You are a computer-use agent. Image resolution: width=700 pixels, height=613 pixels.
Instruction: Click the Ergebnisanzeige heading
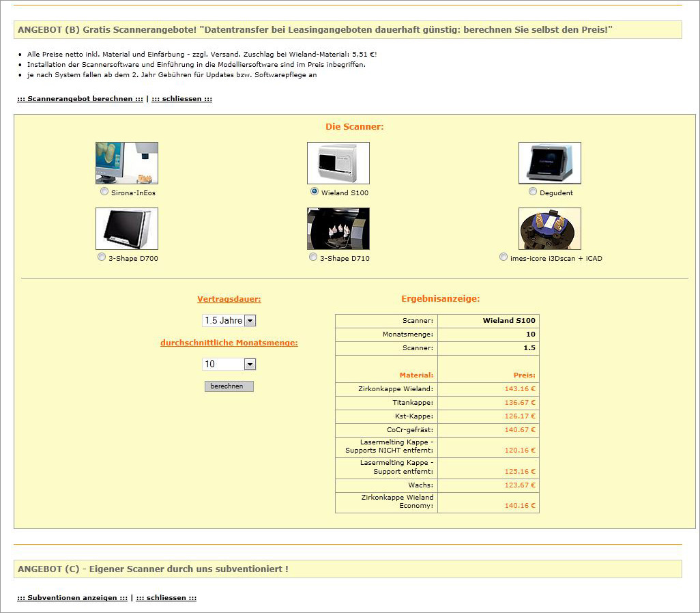[441, 298]
